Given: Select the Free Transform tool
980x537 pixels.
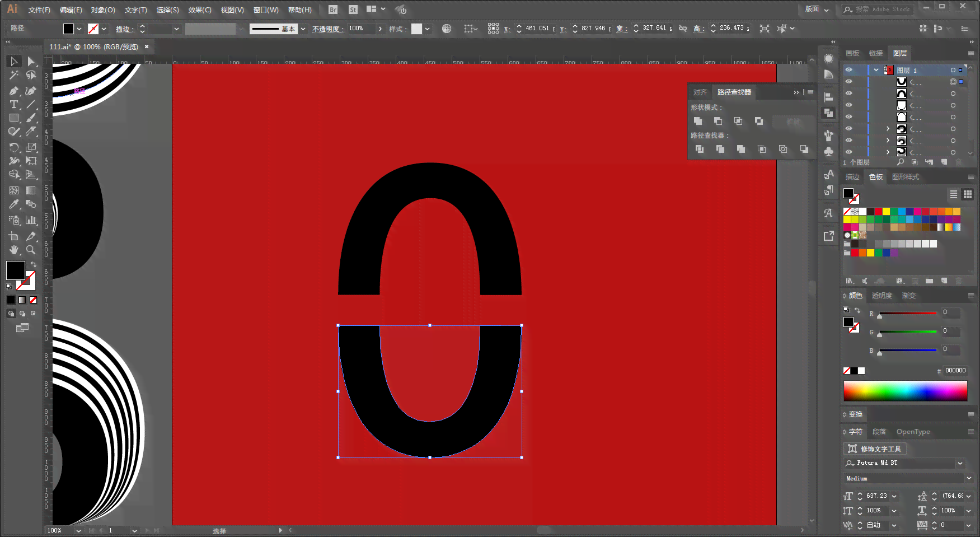Looking at the screenshot, I should point(31,161).
